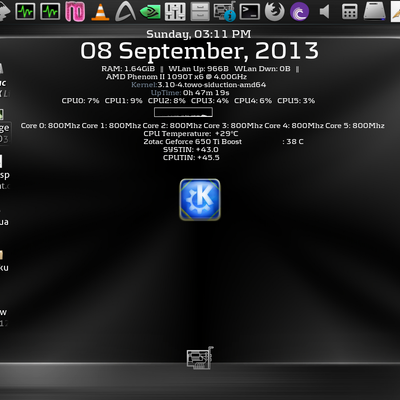This screenshot has height=400, width=400.
Task: Open the file cabinet drawer icon
Action: point(200,12)
